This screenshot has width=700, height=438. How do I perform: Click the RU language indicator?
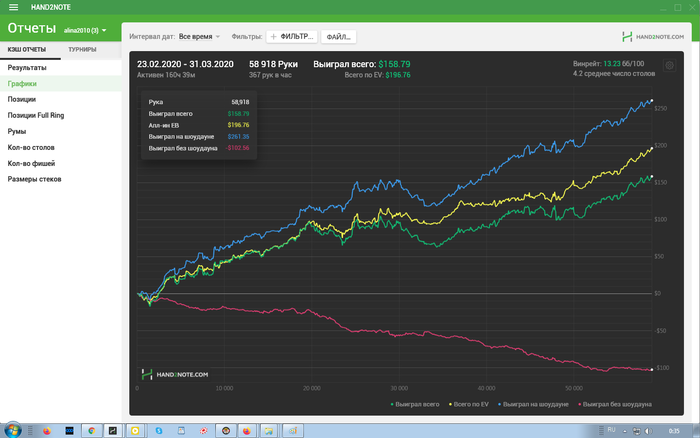[611, 430]
